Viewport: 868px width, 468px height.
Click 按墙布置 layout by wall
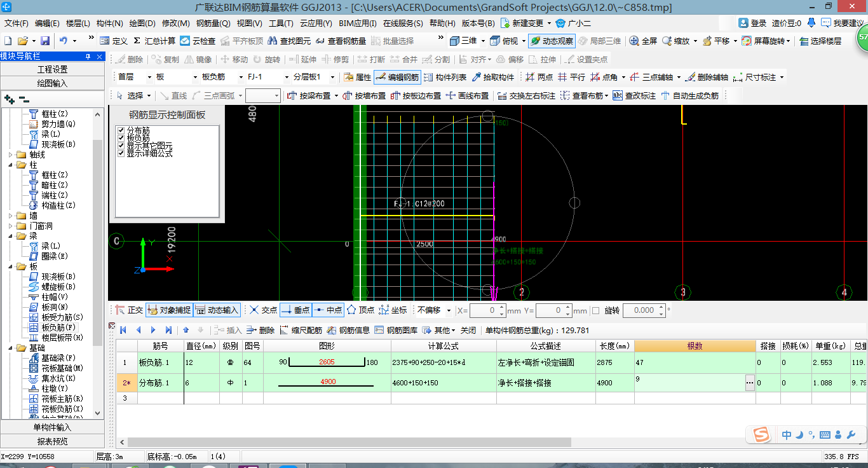click(363, 95)
